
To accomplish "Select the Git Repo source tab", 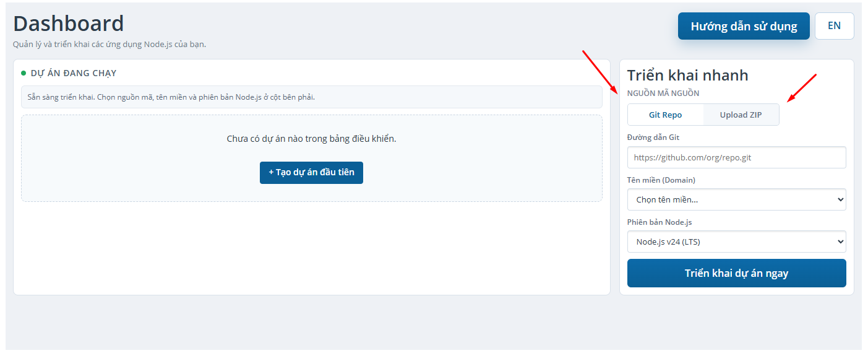I will (665, 115).
